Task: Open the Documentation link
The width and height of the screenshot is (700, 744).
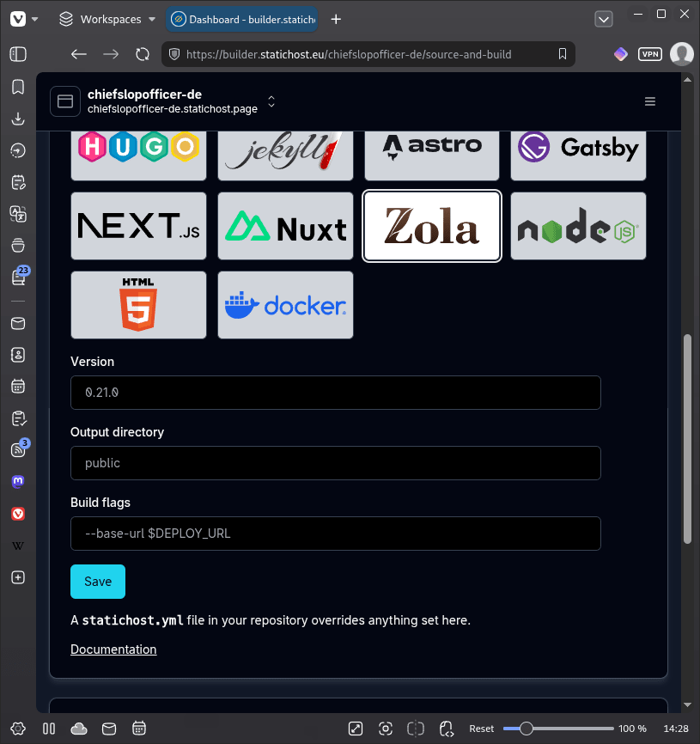Action: (x=113, y=649)
